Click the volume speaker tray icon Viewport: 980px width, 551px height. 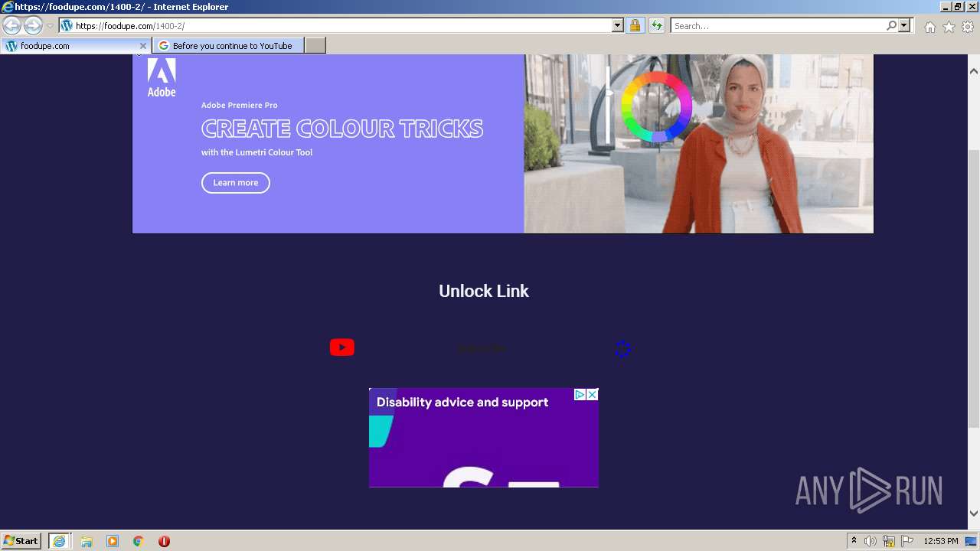click(871, 541)
